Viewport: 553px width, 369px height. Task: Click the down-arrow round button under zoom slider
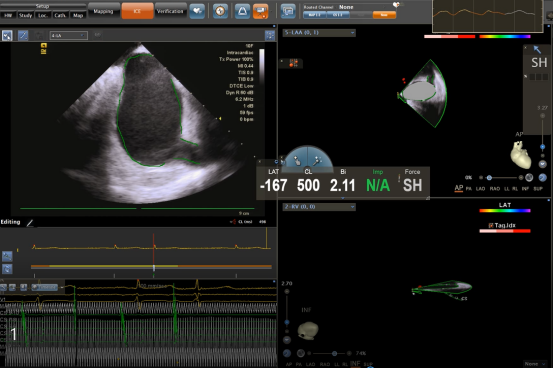(x=542, y=164)
